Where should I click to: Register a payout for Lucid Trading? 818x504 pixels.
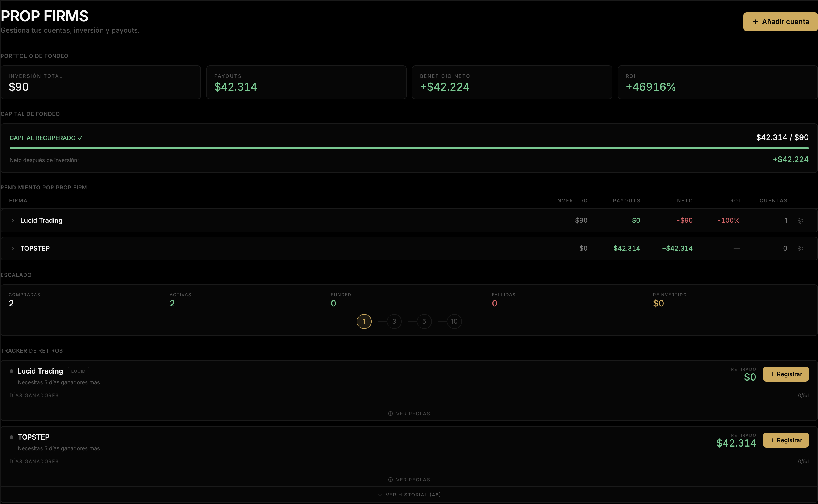pos(786,374)
